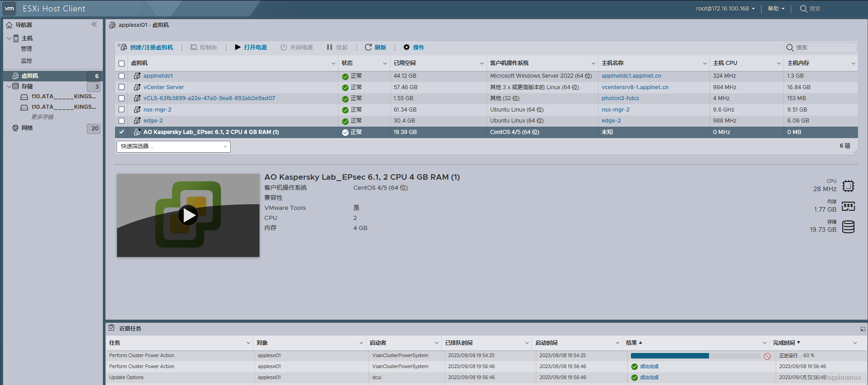Click the power off icon in the toolbar
The width and height of the screenshot is (868, 385).
(x=284, y=47)
